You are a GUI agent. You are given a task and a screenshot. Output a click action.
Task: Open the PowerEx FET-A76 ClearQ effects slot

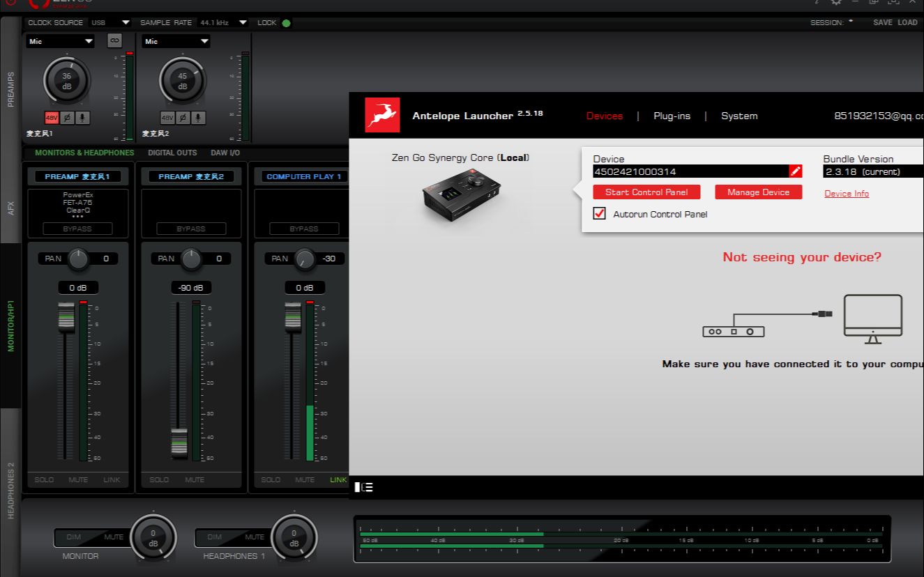[x=77, y=204]
